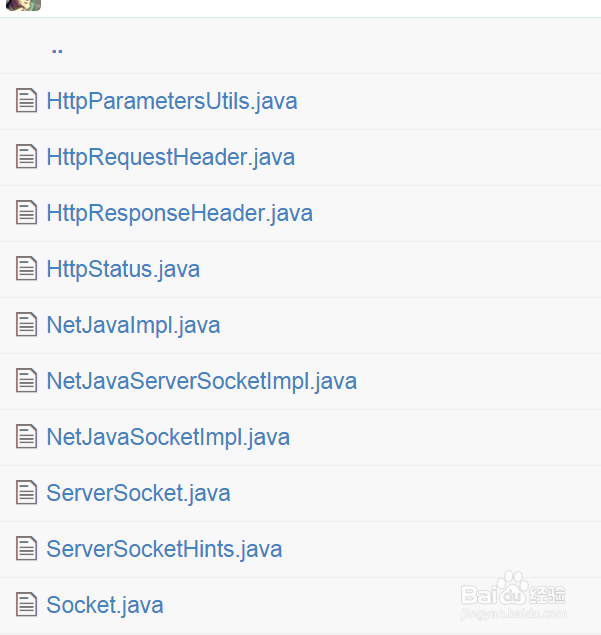Click file icon beside ServerSocketHints.java

coord(26,549)
